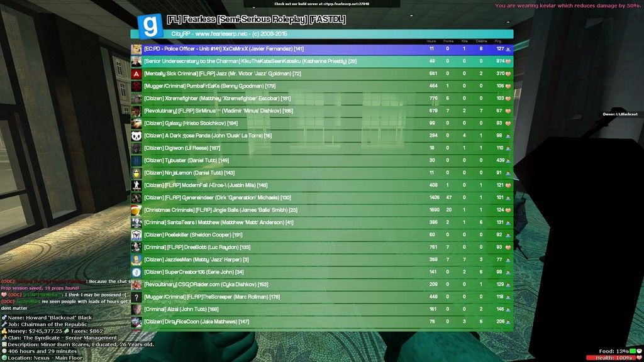Click heart icon in PumbaFrEaKs' row
This screenshot has height=362, width=644.
[x=508, y=86]
